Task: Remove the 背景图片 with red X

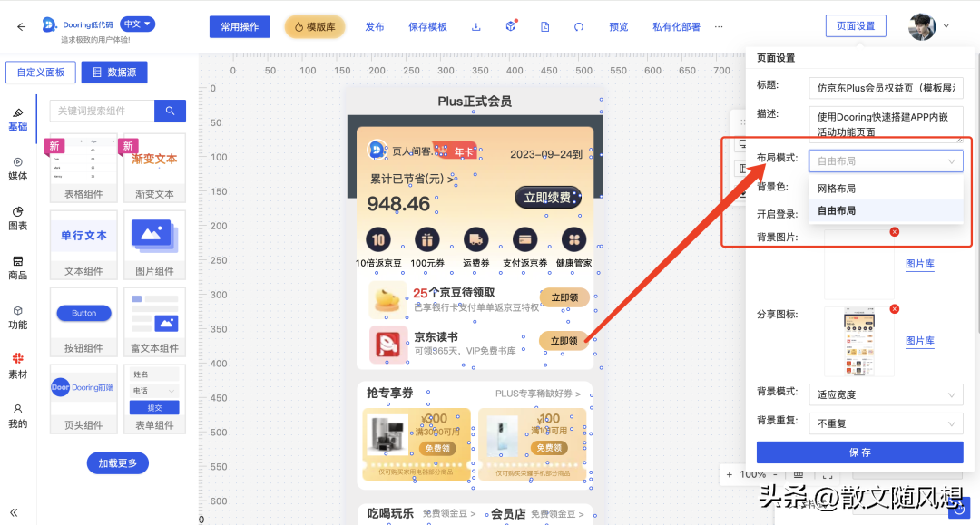Action: tap(895, 231)
